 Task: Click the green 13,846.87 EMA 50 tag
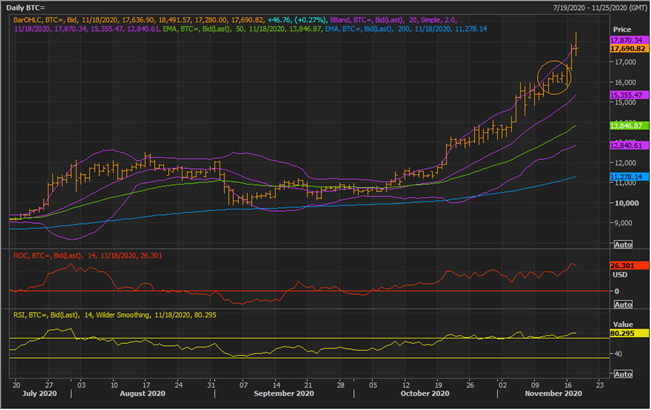pos(629,125)
